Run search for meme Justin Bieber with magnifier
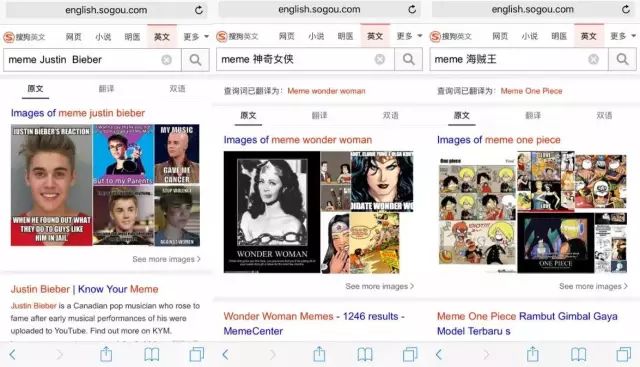The image size is (640, 367). point(196,60)
